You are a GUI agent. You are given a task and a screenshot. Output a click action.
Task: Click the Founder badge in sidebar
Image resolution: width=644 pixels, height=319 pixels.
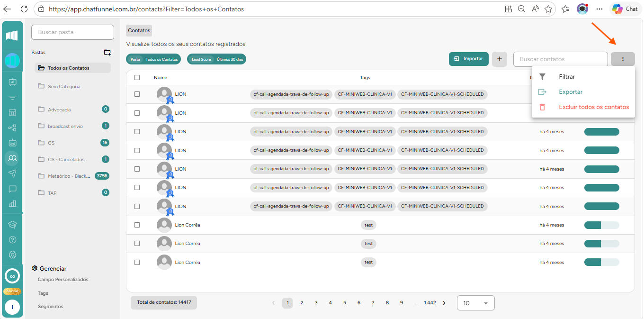pyautogui.click(x=12, y=292)
